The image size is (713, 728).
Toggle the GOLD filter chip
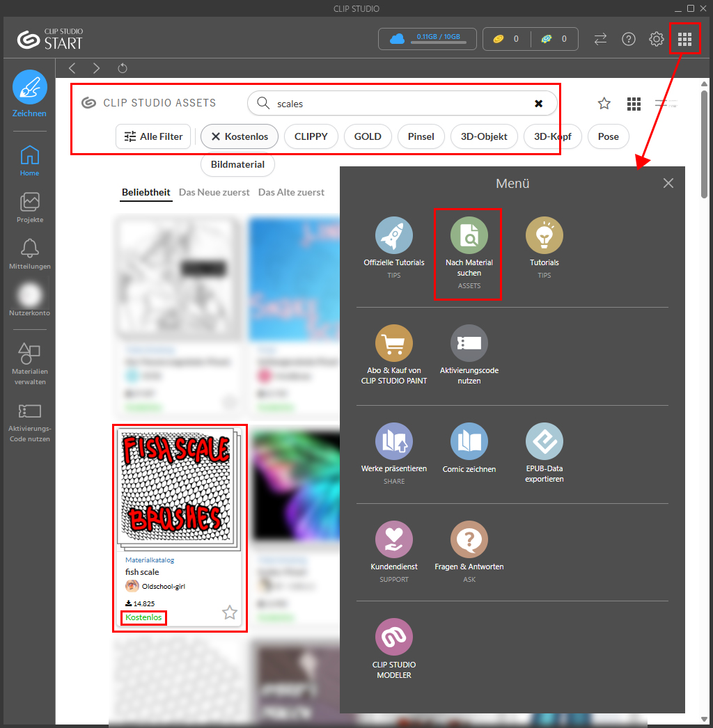point(368,136)
